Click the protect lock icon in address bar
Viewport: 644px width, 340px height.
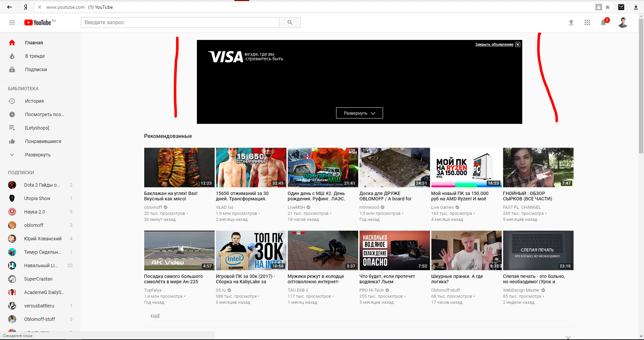599,7
